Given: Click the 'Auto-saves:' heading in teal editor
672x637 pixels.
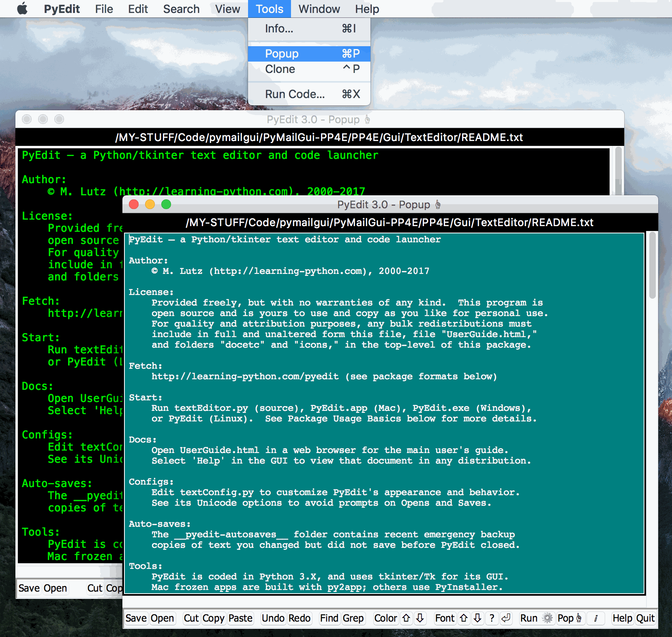Looking at the screenshot, I should click(160, 524).
